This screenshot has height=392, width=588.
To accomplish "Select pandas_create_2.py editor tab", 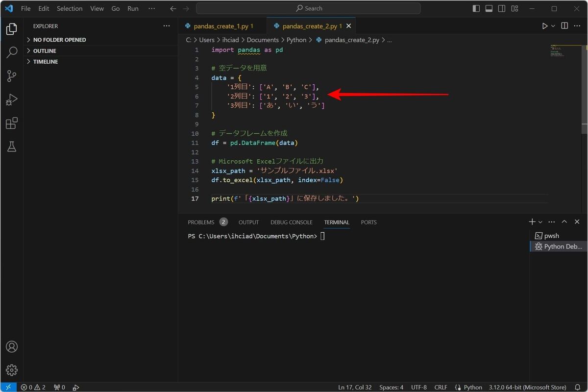I will coord(312,26).
